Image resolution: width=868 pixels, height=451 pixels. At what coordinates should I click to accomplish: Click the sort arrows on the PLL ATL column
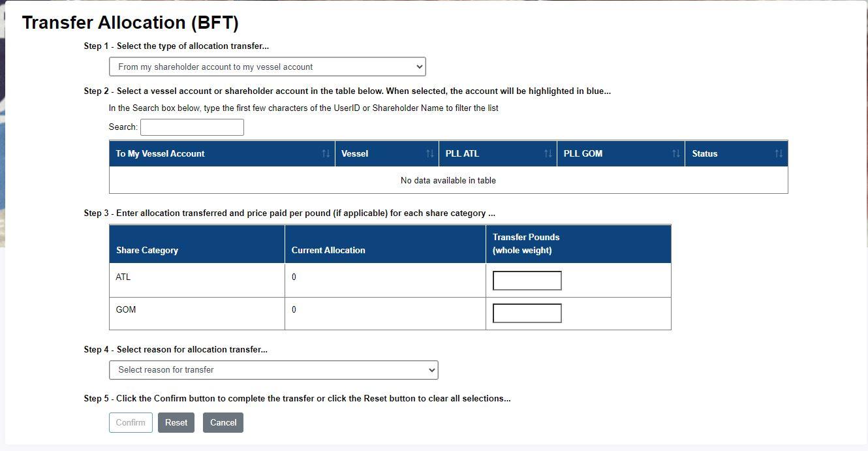[548, 154]
